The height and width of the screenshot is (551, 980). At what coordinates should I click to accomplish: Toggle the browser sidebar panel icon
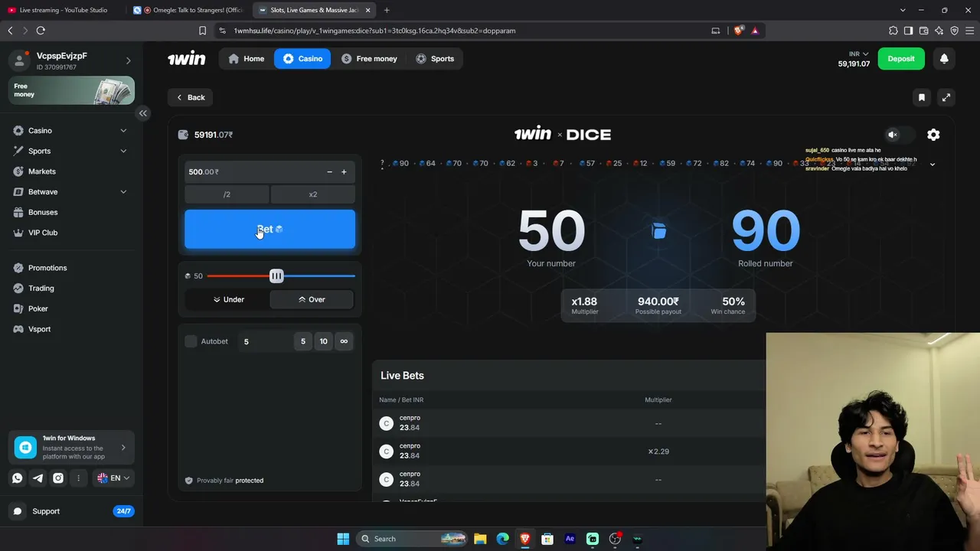pos(909,31)
